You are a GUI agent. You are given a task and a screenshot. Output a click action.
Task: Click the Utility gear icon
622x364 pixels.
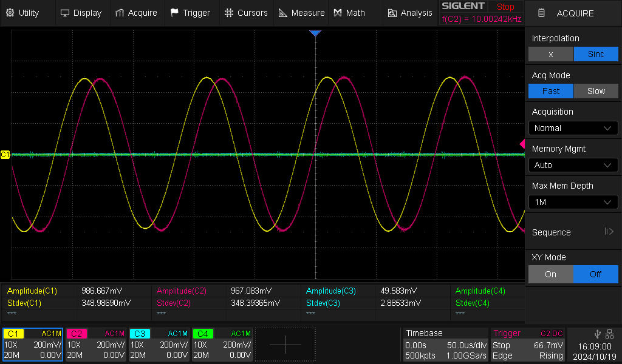click(10, 13)
